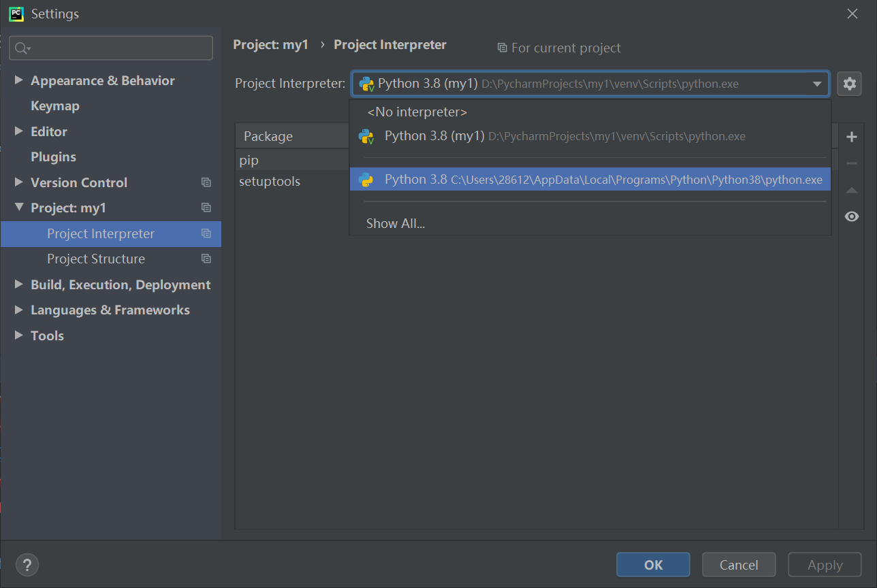The image size is (877, 588).
Task: Install a new package using the plus icon
Action: 851,136
